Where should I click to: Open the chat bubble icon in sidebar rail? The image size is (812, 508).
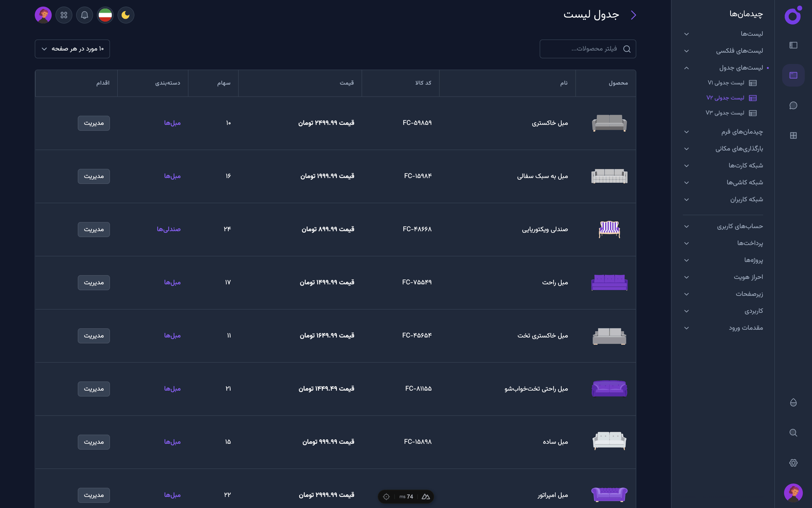793,106
